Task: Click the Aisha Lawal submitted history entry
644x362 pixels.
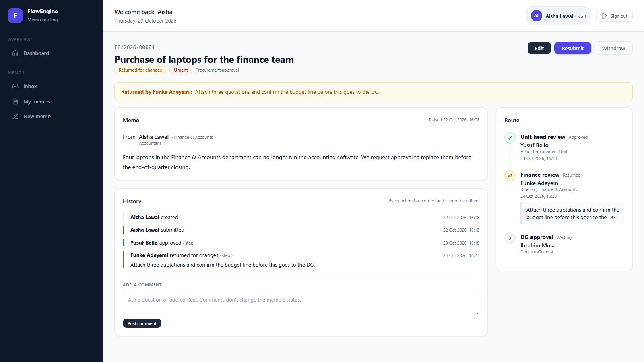Action: point(301,230)
